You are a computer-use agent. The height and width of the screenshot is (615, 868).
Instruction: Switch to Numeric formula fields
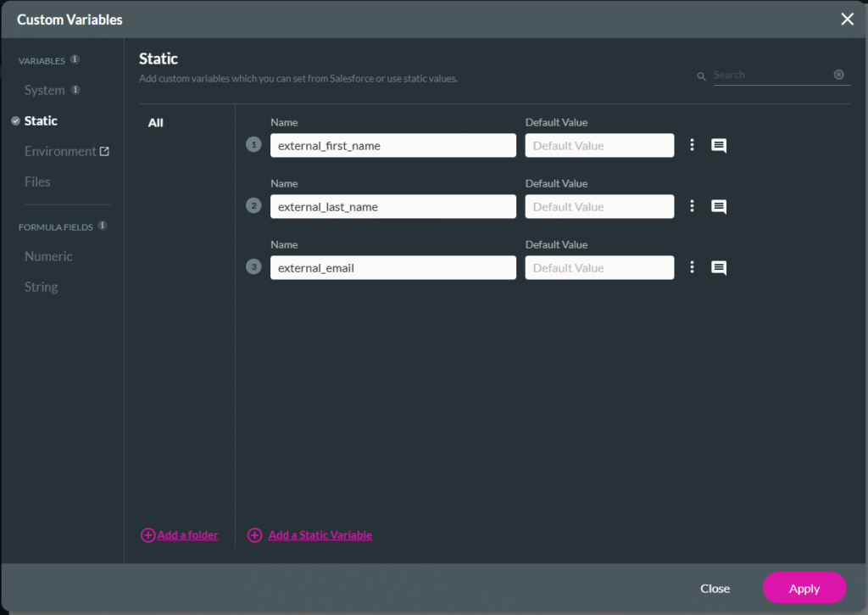(48, 256)
